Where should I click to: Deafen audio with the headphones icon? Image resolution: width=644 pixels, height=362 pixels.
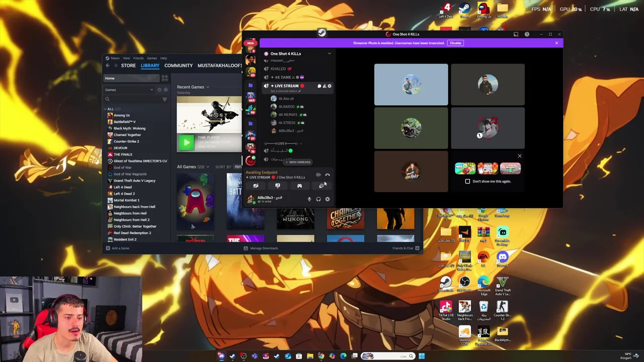point(318,199)
